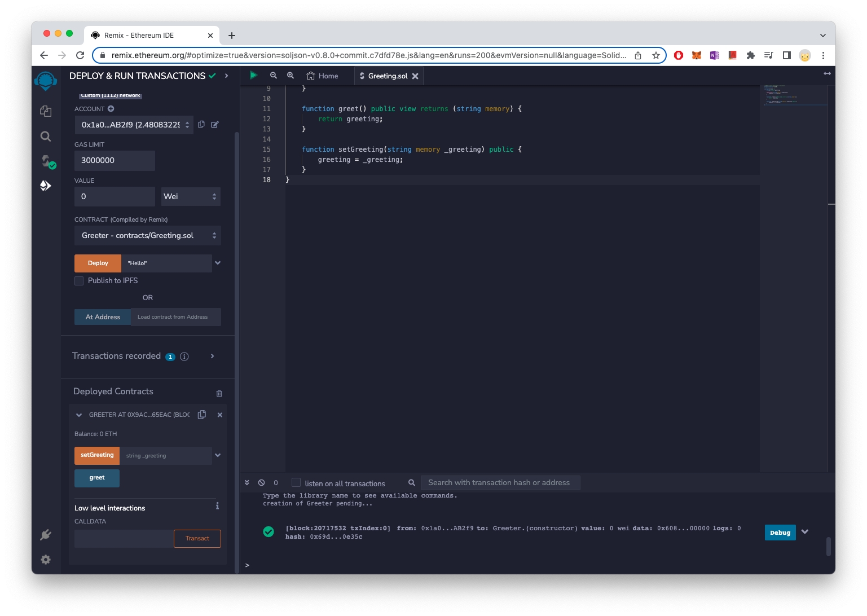Copy the account address to clipboard
The image size is (867, 616).
[201, 125]
